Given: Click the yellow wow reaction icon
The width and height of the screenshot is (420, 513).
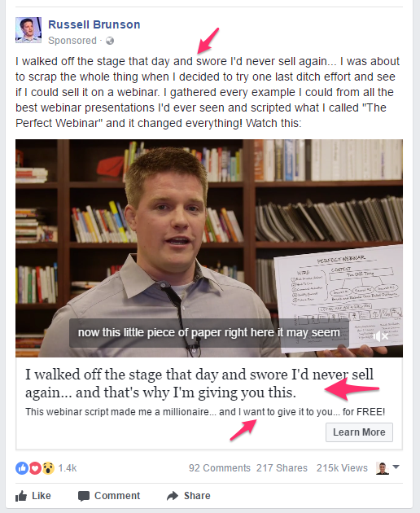Looking at the screenshot, I should (48, 468).
